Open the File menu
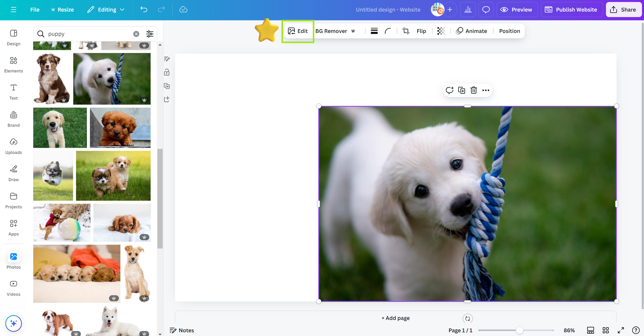 (x=35, y=10)
